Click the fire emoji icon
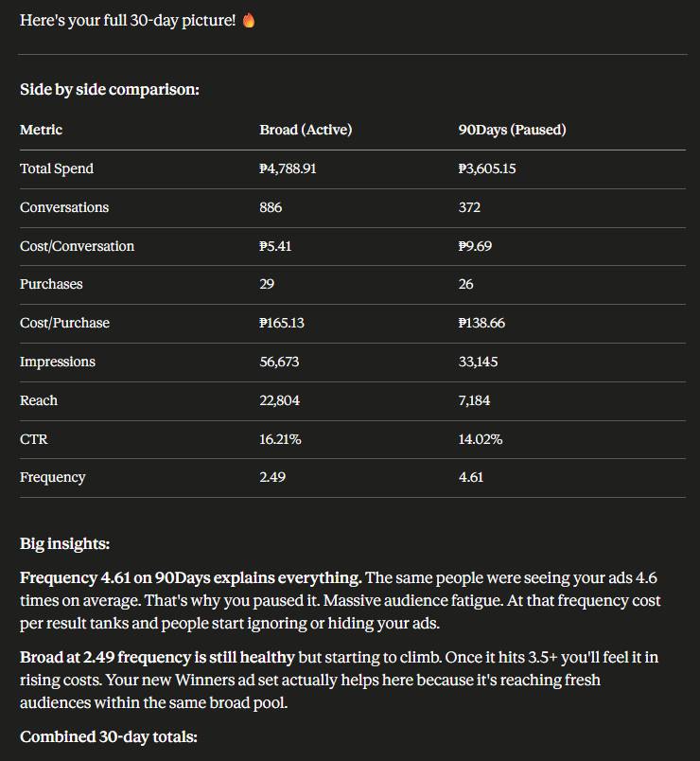700x761 pixels. tap(249, 21)
